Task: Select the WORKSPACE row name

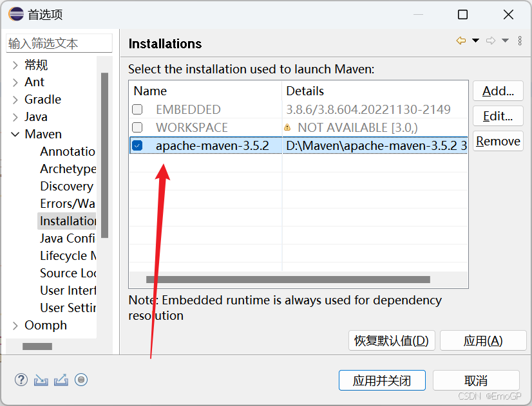Action: [192, 127]
